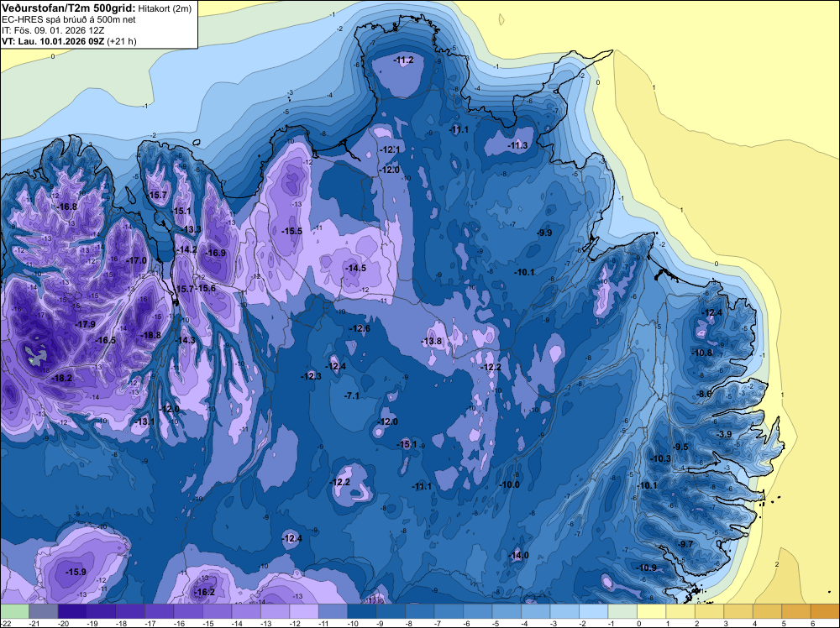Viewport: 840px width, 628px height.
Task: Select the -16.8 temperature label
Action: (x=67, y=207)
